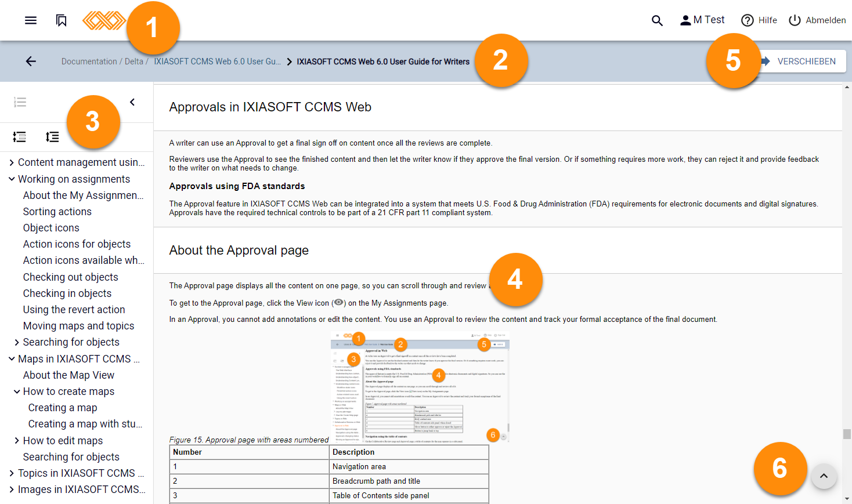852x504 pixels.
Task: Open Moving maps and topics
Action: 79,326
